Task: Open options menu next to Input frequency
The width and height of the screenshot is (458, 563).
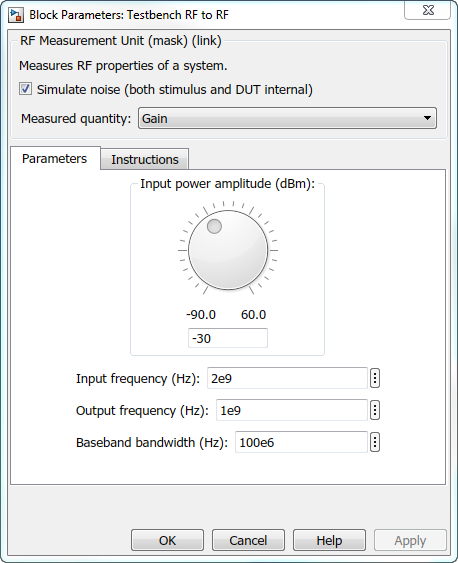Action: 375,378
